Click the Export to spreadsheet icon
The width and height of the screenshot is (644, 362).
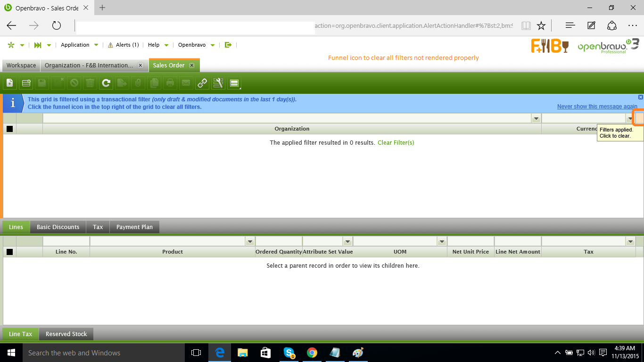click(122, 83)
